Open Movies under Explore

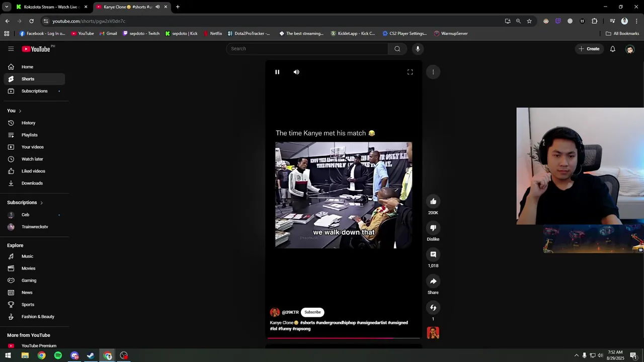34,268
